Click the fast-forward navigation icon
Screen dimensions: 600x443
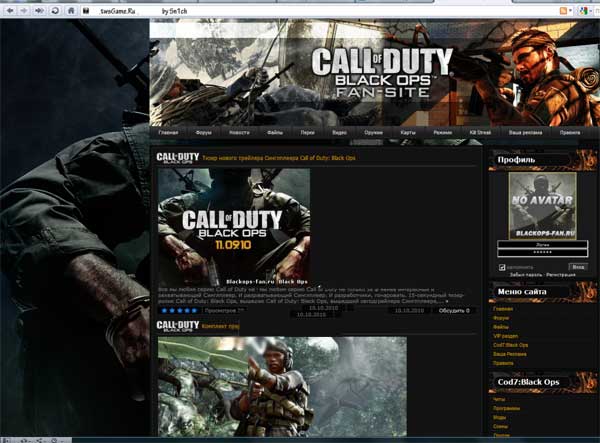coord(39,11)
